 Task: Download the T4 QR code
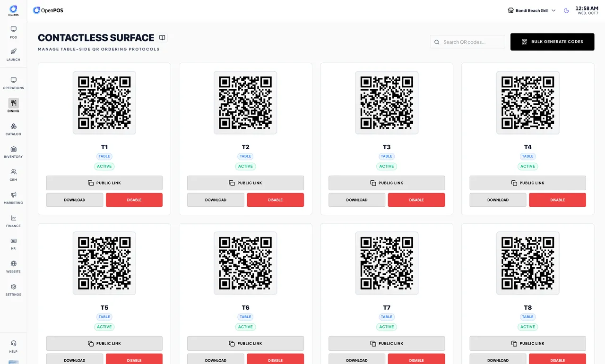498,200
